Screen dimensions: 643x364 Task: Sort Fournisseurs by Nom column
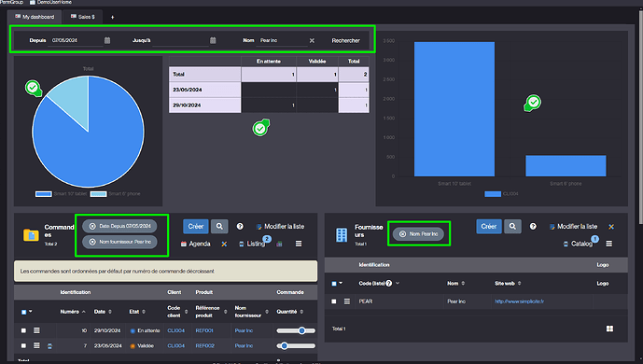point(456,283)
